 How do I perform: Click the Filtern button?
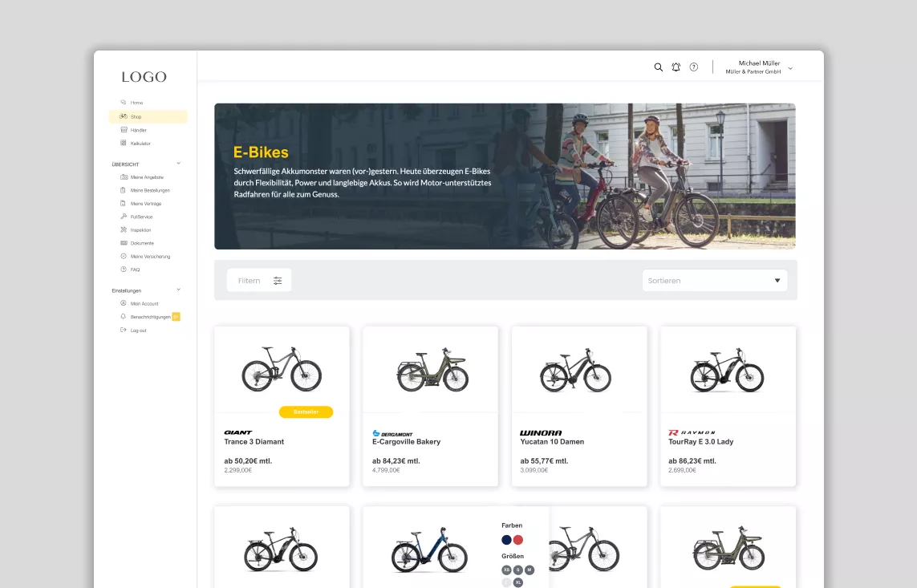[259, 281]
